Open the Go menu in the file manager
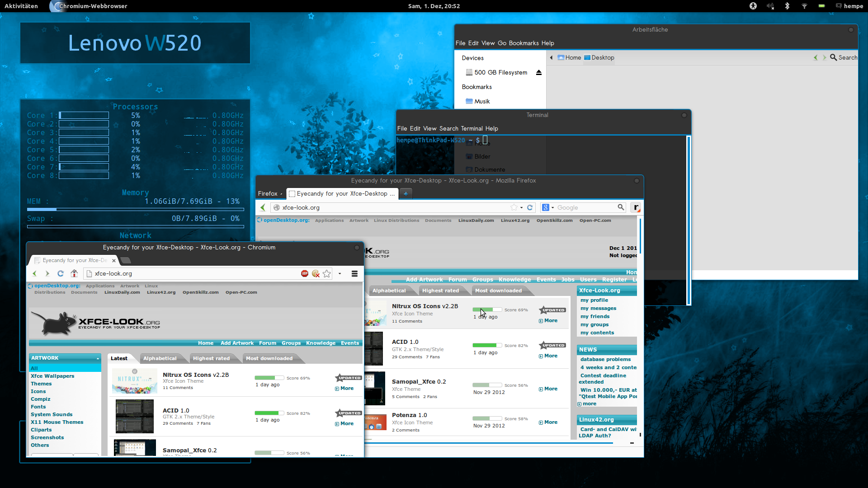 502,43
